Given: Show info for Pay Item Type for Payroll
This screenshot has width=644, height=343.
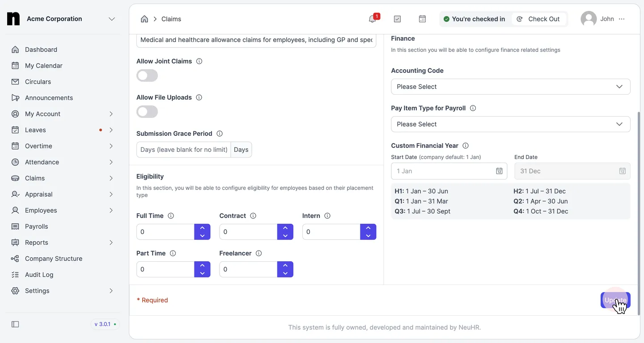Looking at the screenshot, I should click(473, 108).
